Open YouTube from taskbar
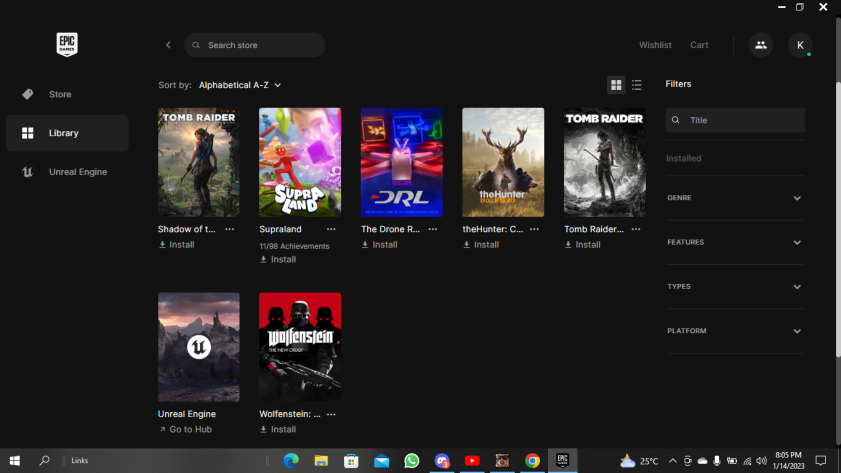Viewport: 841px width, 473px height. click(x=472, y=461)
